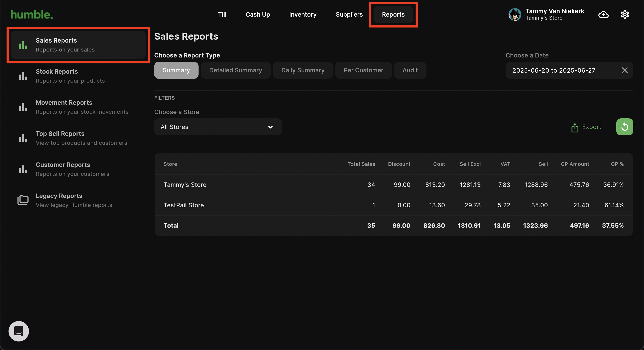Click the GP Amount column header
This screenshot has height=350, width=644.
click(575, 164)
